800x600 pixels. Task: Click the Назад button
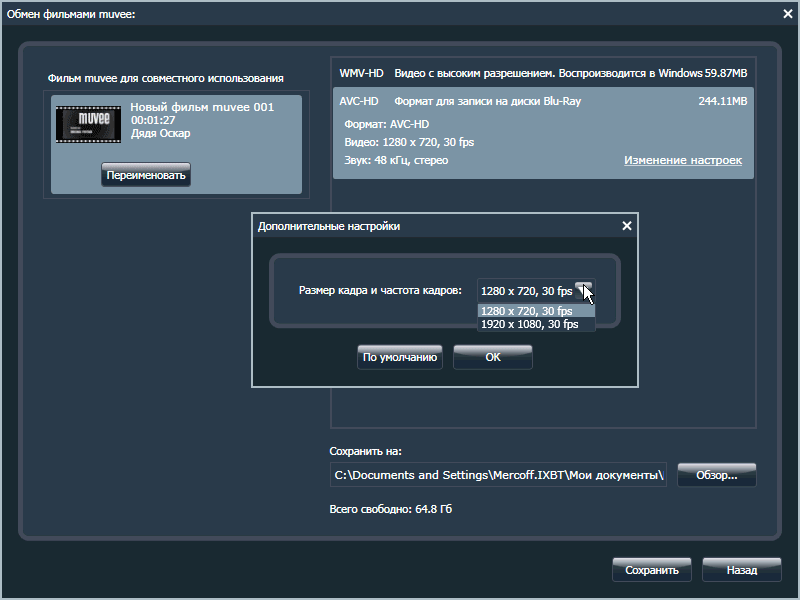point(742,570)
